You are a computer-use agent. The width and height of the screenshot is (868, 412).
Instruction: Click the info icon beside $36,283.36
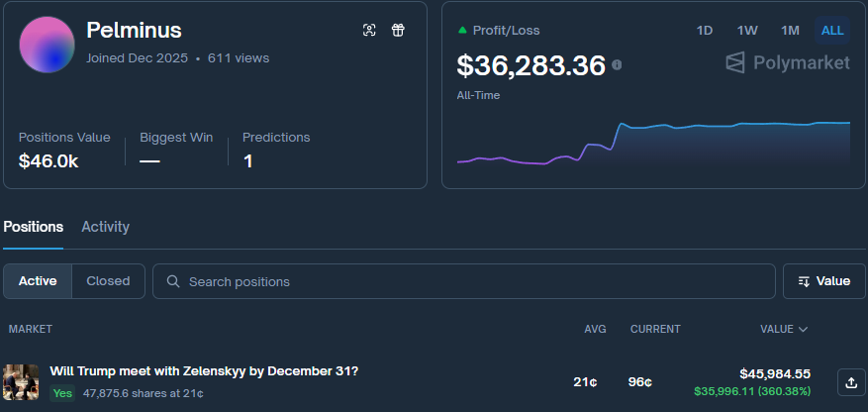tap(617, 65)
